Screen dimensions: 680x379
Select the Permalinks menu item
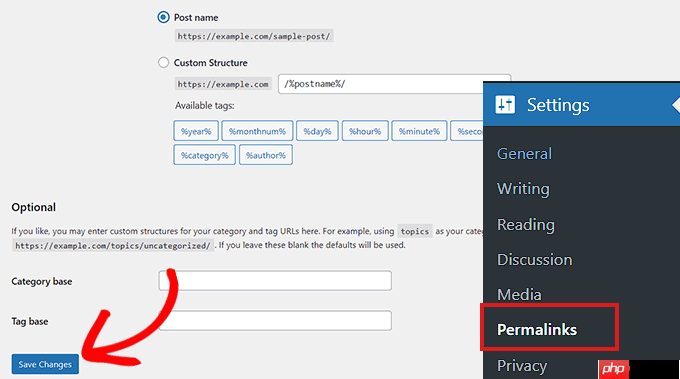(537, 330)
